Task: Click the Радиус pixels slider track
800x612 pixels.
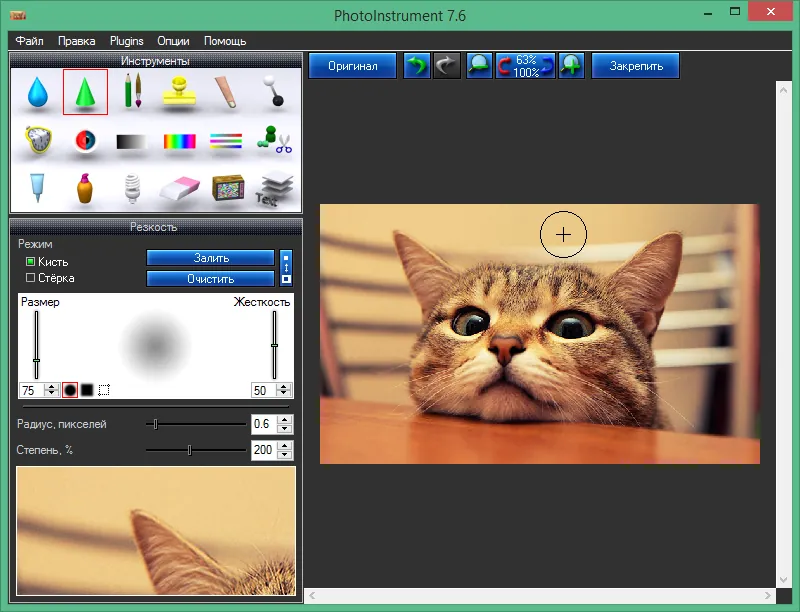Action: pyautogui.click(x=196, y=424)
